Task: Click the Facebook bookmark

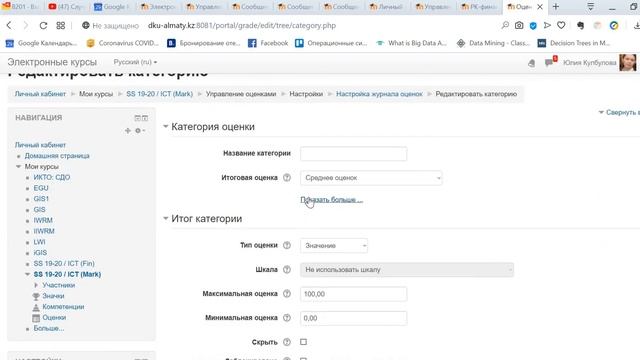Action: (x=268, y=43)
